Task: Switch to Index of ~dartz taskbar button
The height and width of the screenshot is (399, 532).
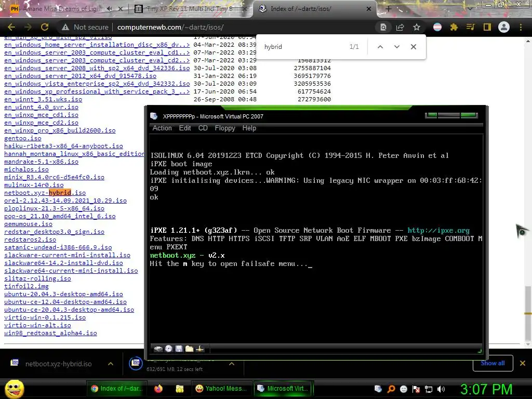Action: click(x=117, y=389)
